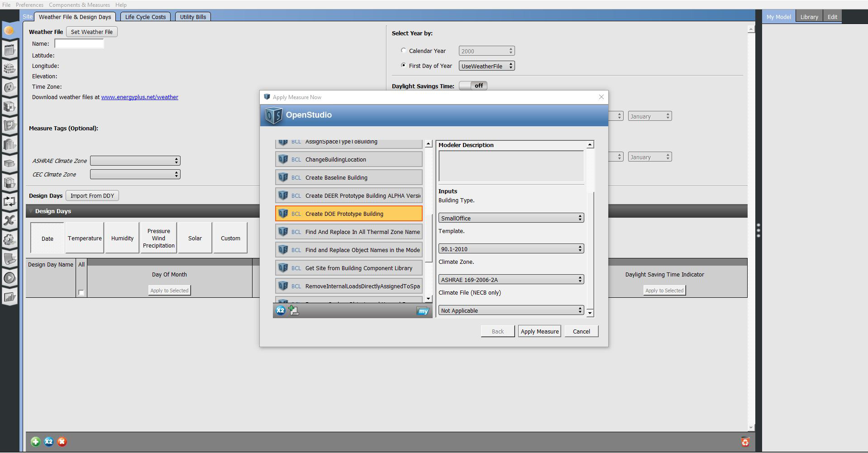Switch to the Life Cycle Costs tab
The height and width of the screenshot is (453, 868).
pyautogui.click(x=145, y=17)
